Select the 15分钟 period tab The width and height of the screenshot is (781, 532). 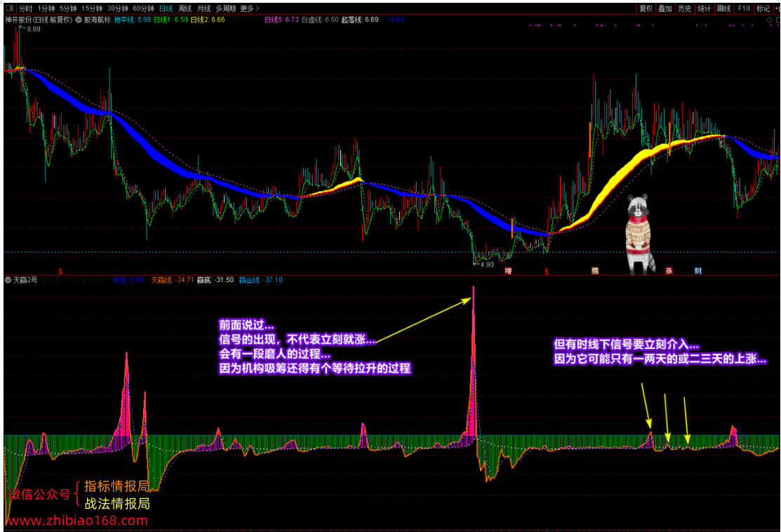(x=92, y=8)
